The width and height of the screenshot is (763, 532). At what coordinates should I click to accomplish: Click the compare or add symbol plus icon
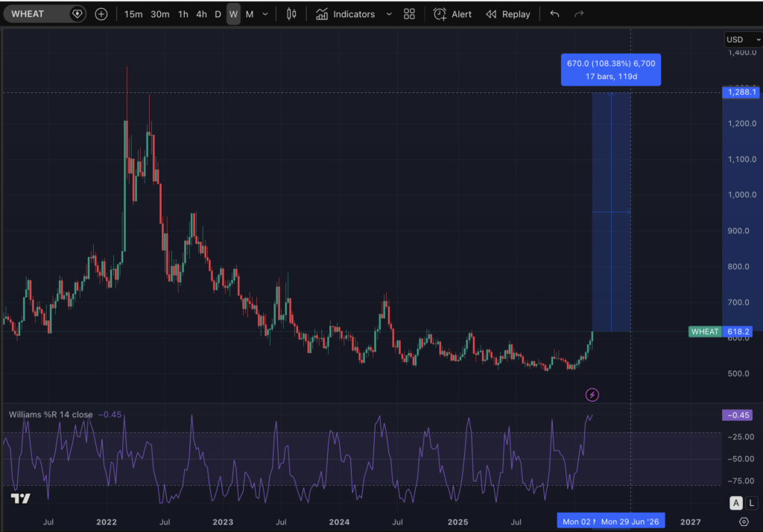click(101, 14)
